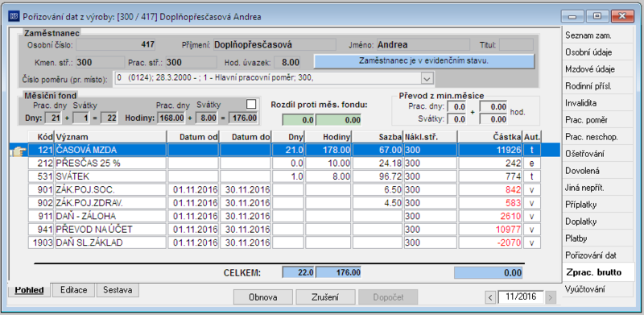Viewport: 644px width, 315px height.
Task: Open the Invalidita side tab
Action: click(598, 103)
